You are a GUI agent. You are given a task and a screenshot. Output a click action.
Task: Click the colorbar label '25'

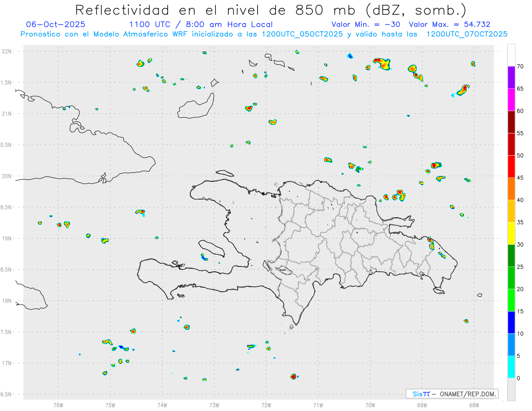click(x=520, y=267)
